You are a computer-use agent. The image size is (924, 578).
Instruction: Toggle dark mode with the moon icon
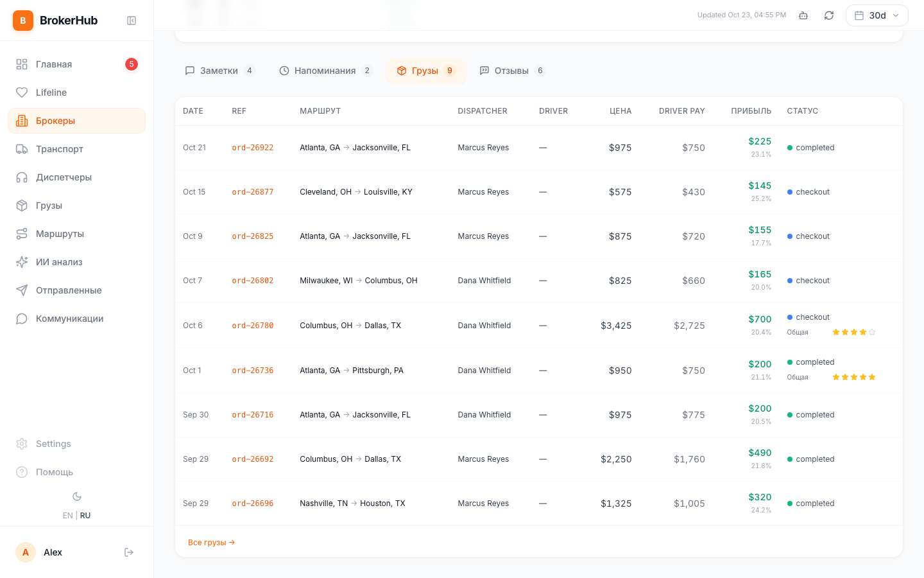(77, 496)
